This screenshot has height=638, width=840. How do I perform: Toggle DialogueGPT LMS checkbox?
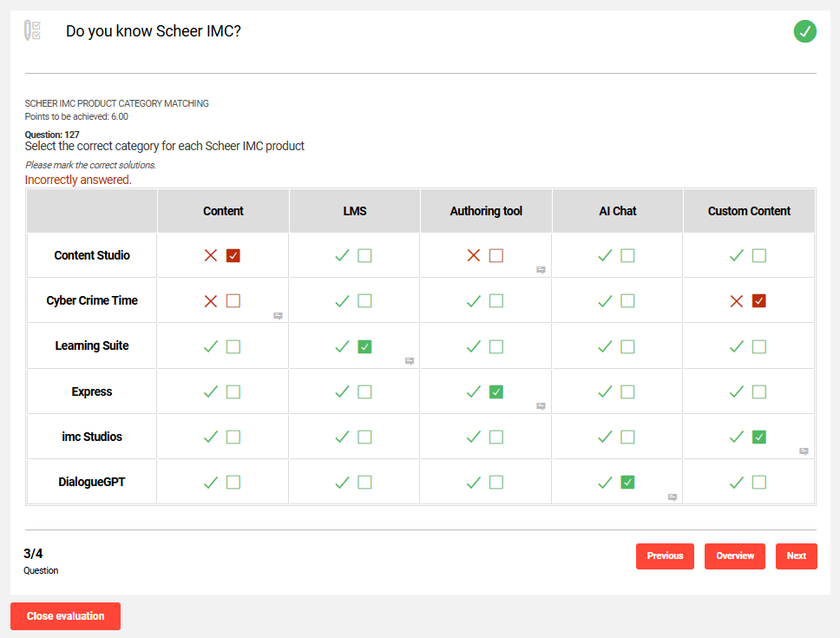point(364,482)
